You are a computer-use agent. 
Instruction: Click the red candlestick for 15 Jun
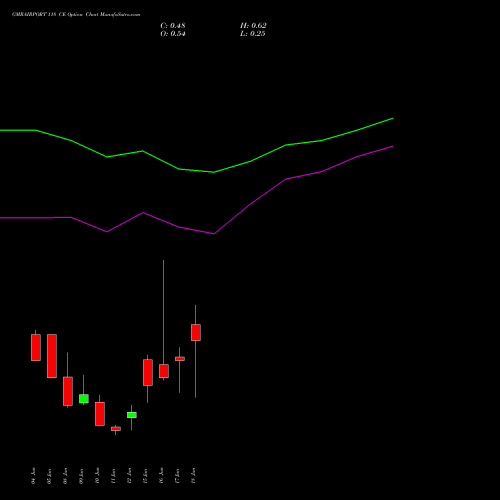click(148, 372)
